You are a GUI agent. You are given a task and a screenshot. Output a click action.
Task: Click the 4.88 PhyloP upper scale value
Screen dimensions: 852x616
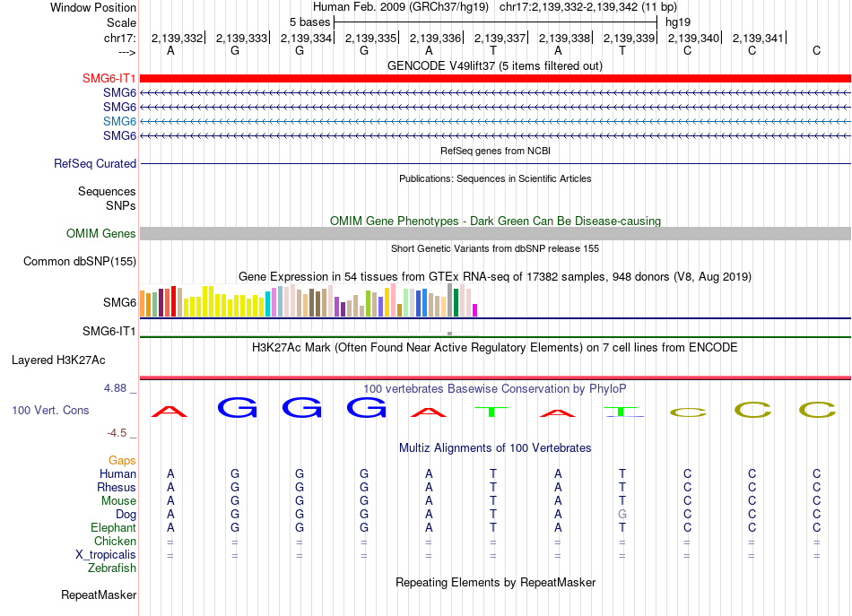(x=115, y=388)
